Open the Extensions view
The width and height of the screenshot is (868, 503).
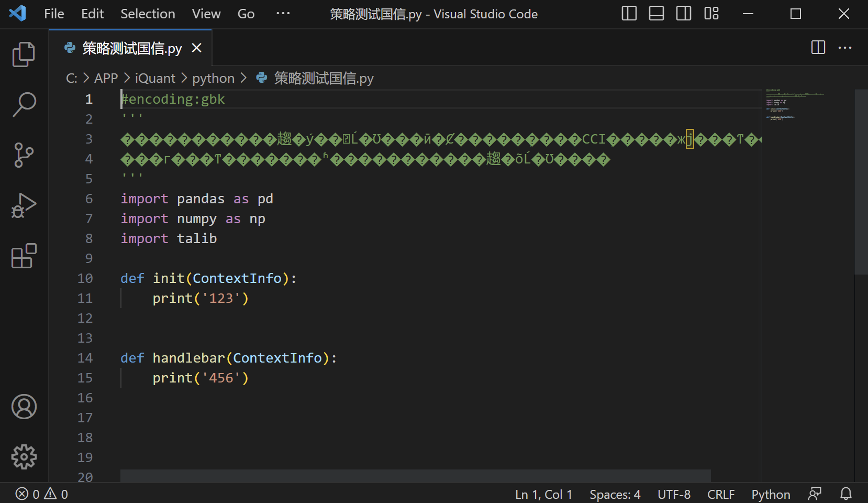pyautogui.click(x=24, y=256)
